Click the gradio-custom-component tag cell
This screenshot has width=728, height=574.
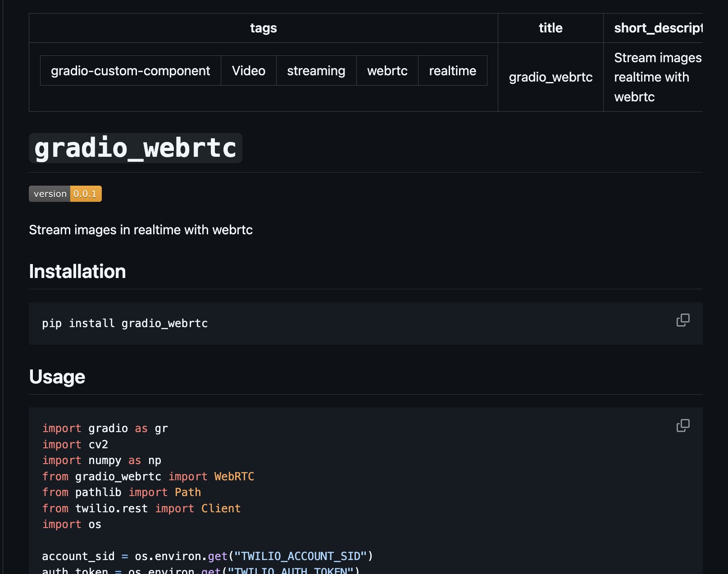131,71
